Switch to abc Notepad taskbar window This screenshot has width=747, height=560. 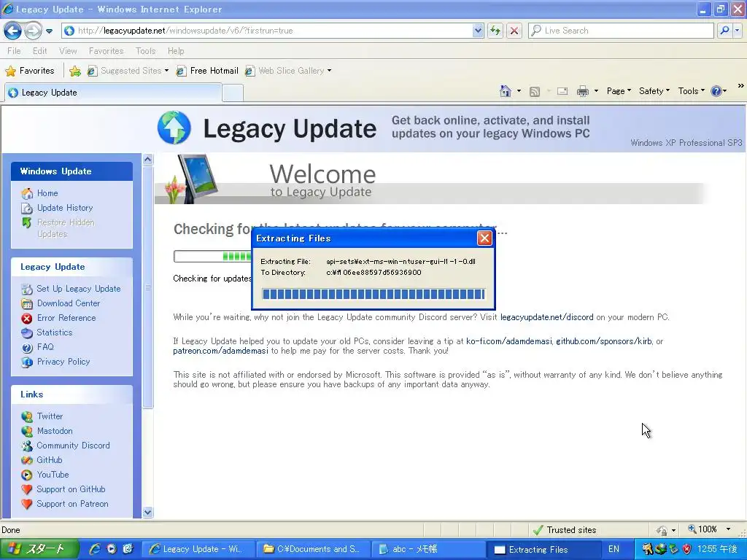pos(427,549)
